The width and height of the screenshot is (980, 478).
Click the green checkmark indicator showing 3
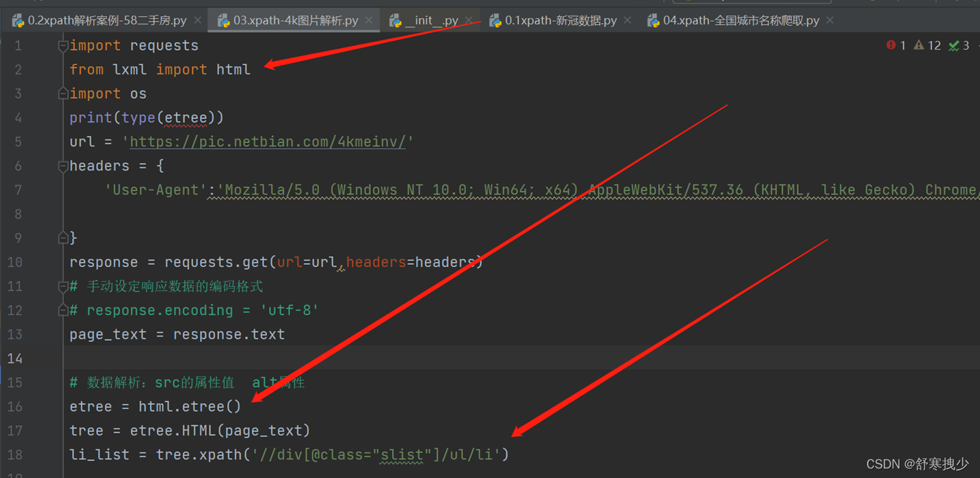tap(958, 45)
